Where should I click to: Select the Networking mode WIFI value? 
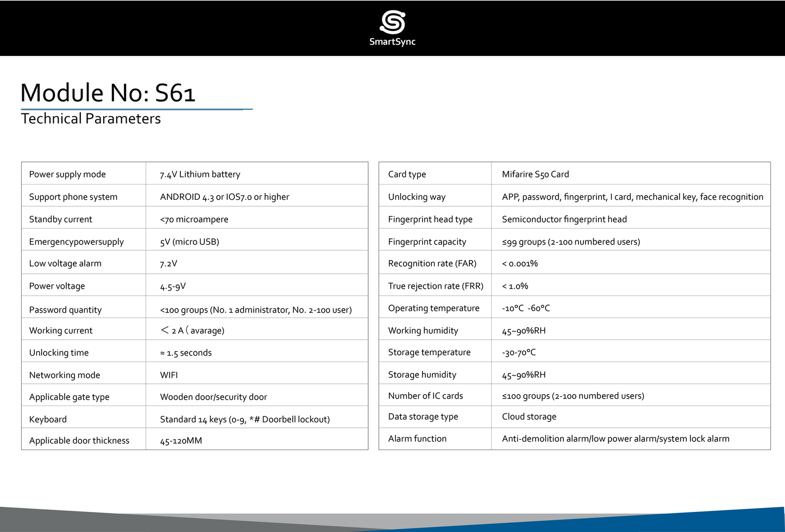(x=168, y=375)
